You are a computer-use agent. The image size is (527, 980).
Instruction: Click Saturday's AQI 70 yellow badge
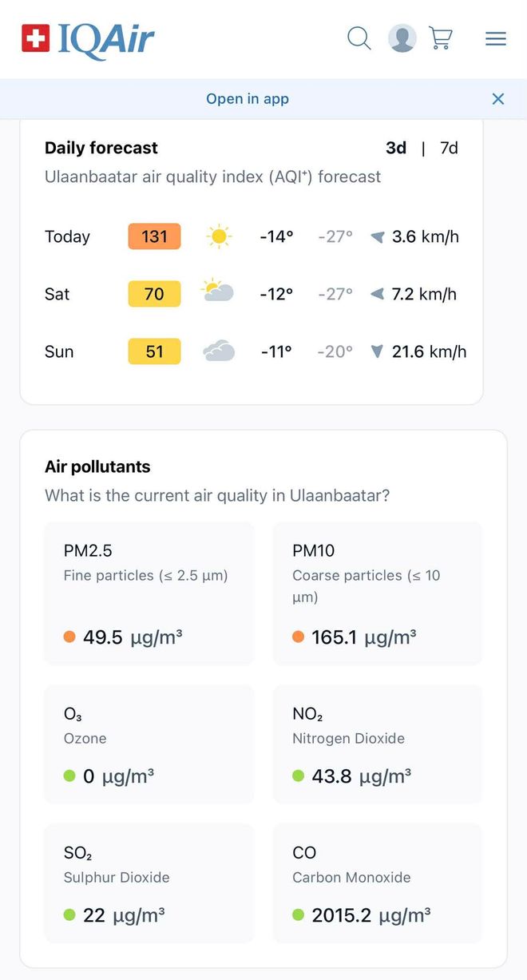pyautogui.click(x=154, y=294)
